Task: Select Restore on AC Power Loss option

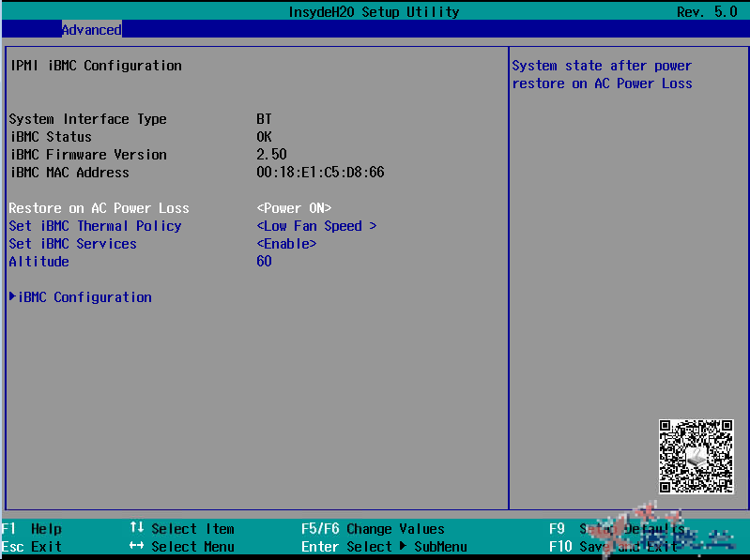Action: (x=99, y=208)
